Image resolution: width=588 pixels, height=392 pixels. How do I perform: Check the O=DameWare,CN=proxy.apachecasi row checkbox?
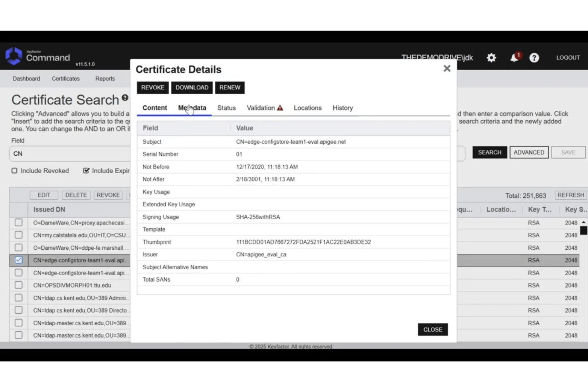[x=19, y=222]
